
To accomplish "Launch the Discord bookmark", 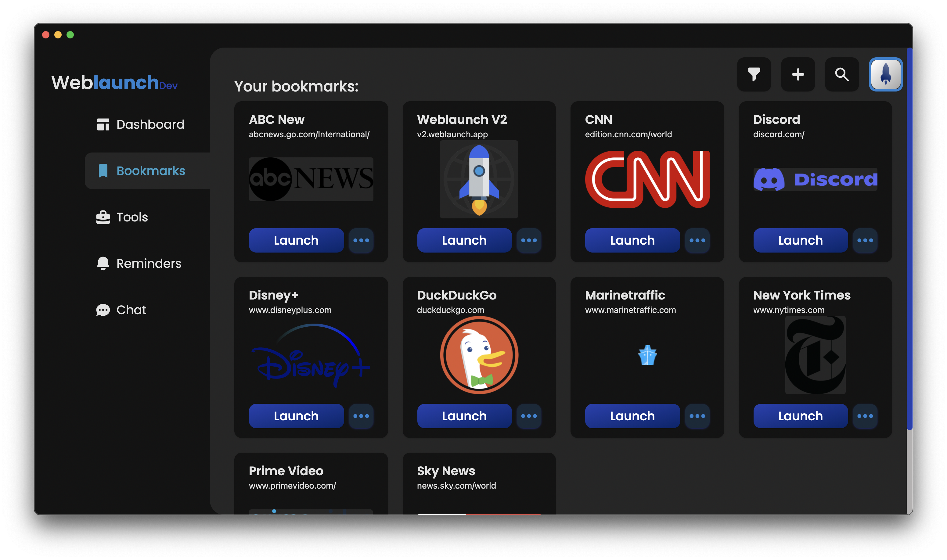I will (x=801, y=240).
